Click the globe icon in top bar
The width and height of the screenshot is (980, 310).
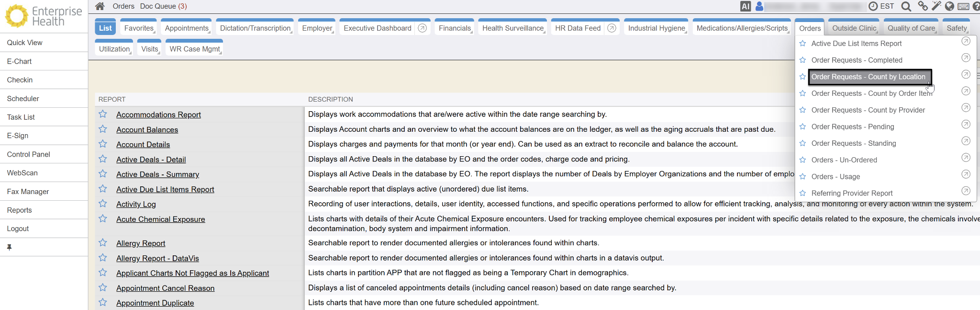coord(949,6)
